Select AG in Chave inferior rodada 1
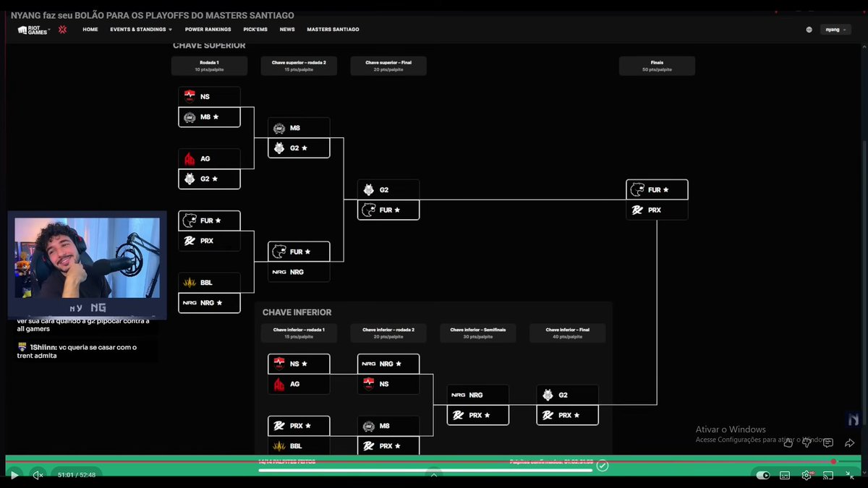This screenshot has width=868, height=488. (x=299, y=384)
